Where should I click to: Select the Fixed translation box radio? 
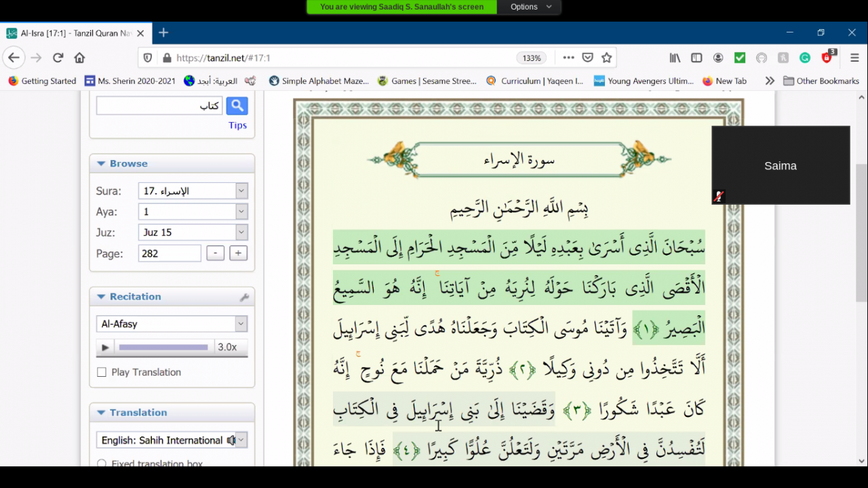102,464
